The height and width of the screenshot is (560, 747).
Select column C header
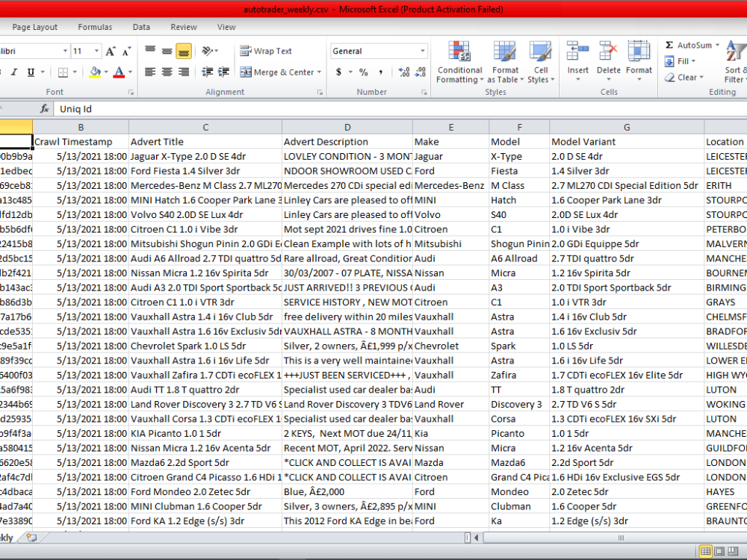(x=205, y=127)
